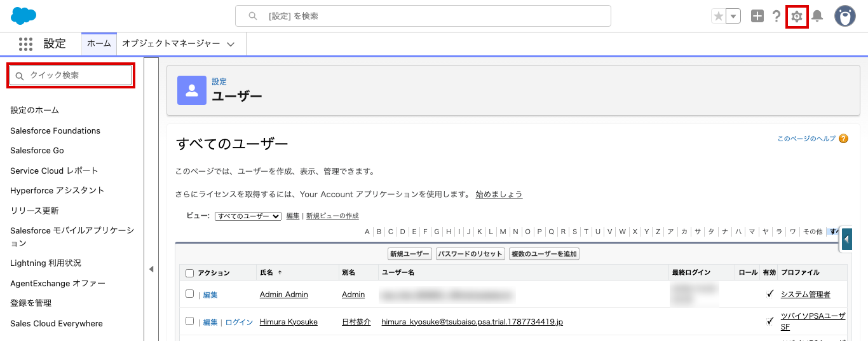This screenshot has width=868, height=341.
Task: Click the 編集 link beside the view
Action: [x=292, y=216]
